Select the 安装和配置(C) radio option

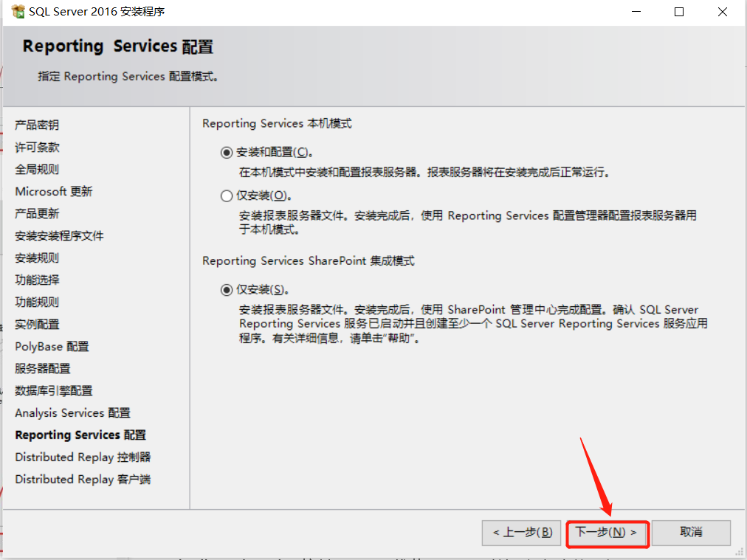click(227, 153)
